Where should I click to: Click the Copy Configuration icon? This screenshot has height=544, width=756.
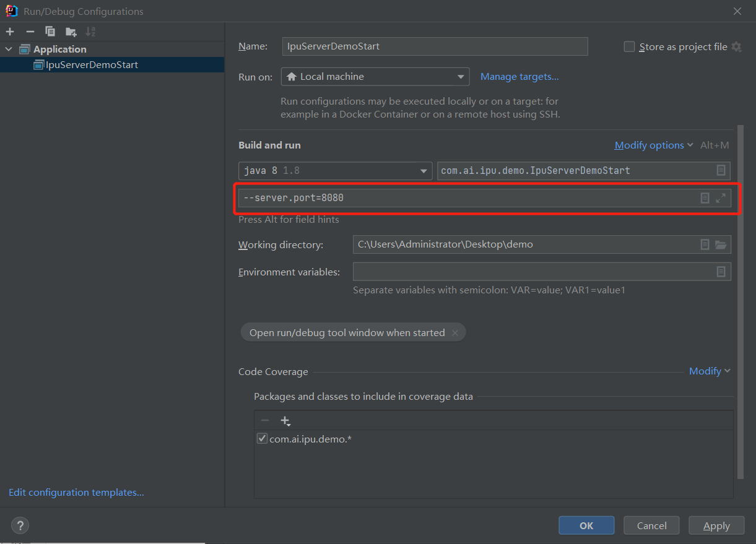[x=50, y=32]
